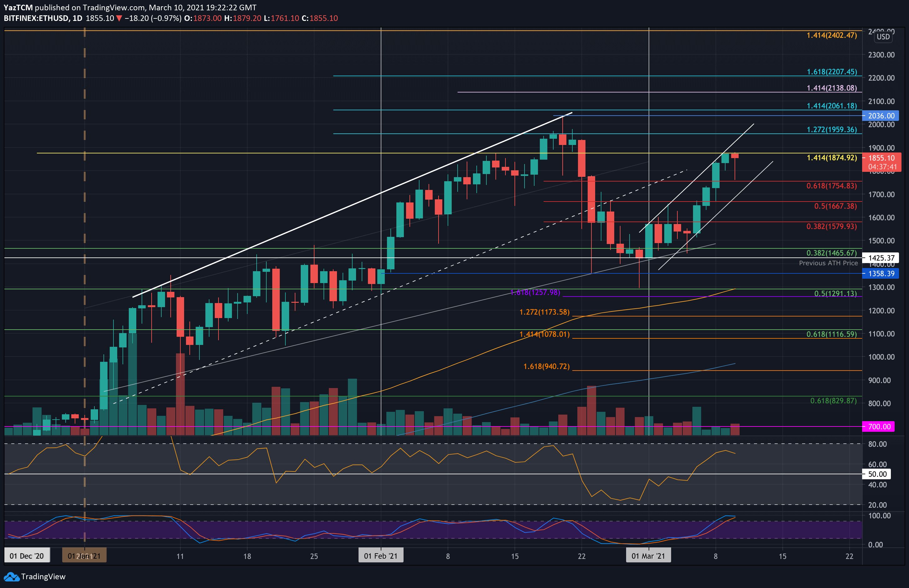Select the 2036.00 blue price label
909x588 pixels.
click(x=881, y=116)
